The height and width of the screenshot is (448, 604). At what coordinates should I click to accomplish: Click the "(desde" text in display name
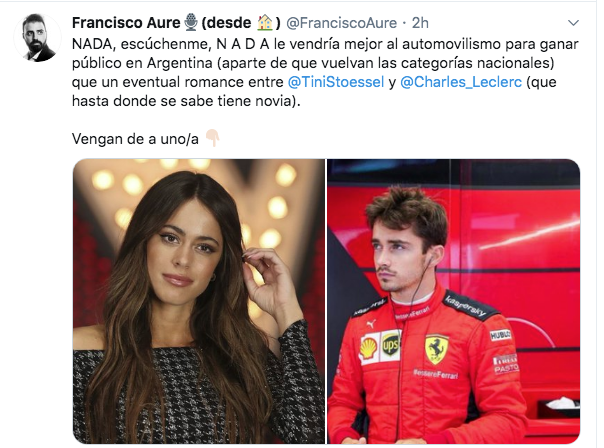[x=226, y=23]
